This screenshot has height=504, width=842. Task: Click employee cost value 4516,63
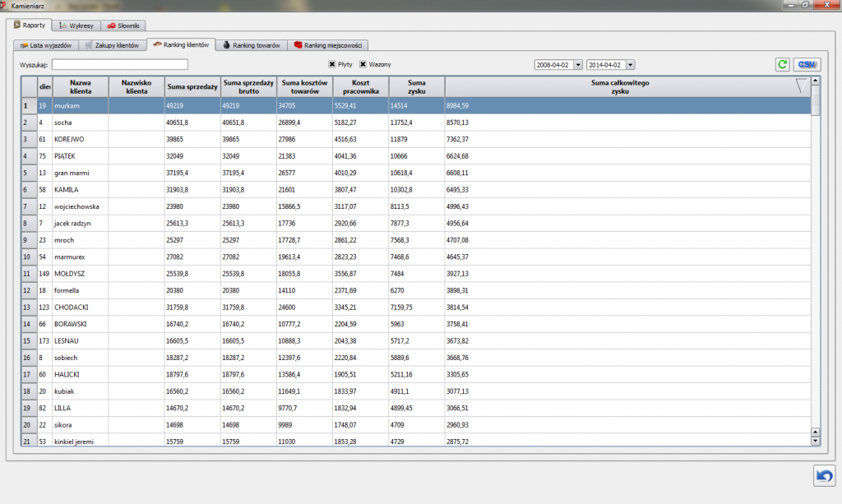point(345,139)
